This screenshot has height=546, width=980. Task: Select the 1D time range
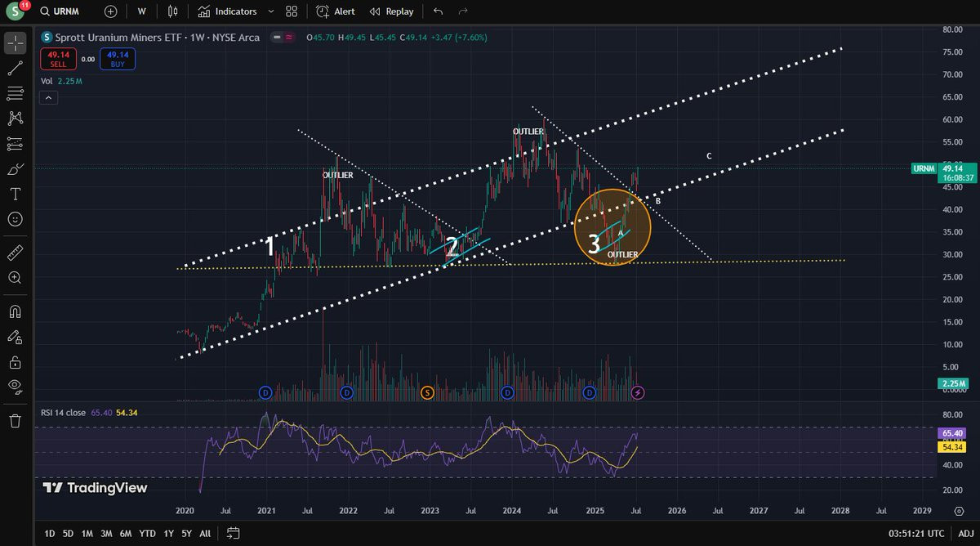[x=50, y=534]
